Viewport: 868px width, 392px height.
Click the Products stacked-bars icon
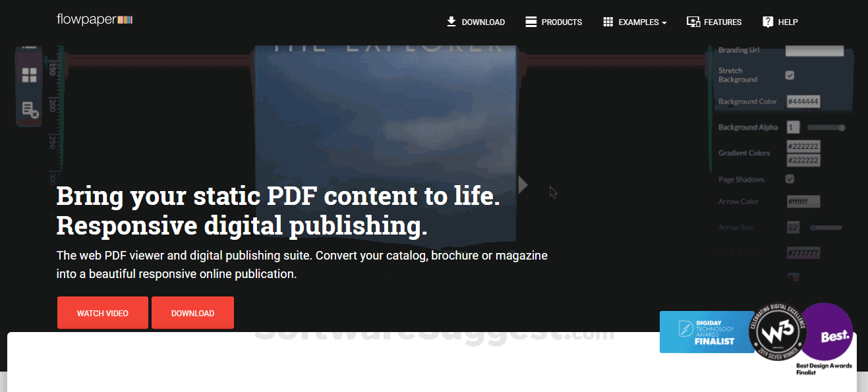tap(531, 22)
